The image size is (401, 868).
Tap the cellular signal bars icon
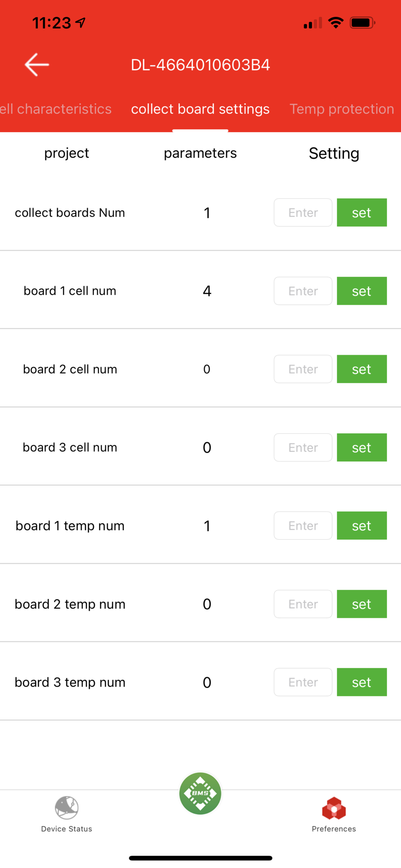pyautogui.click(x=313, y=23)
